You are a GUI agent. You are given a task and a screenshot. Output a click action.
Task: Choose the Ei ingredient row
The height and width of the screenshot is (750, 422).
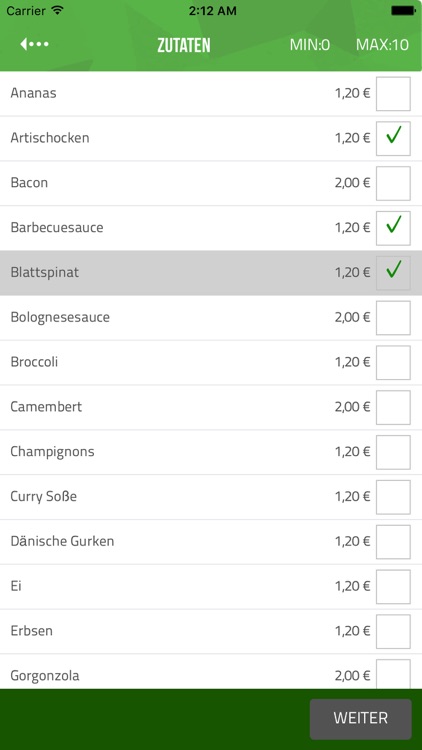coord(211,587)
